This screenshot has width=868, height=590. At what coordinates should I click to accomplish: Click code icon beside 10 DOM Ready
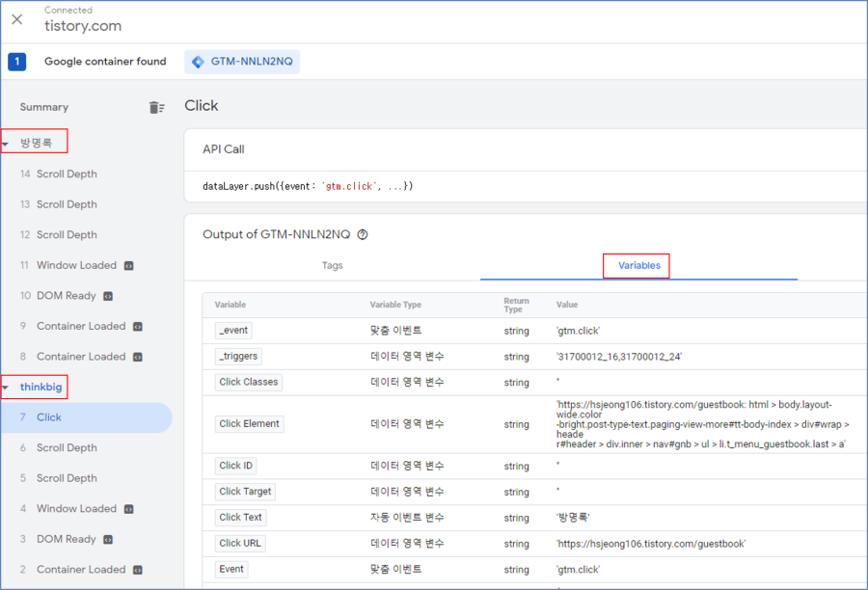(x=108, y=296)
